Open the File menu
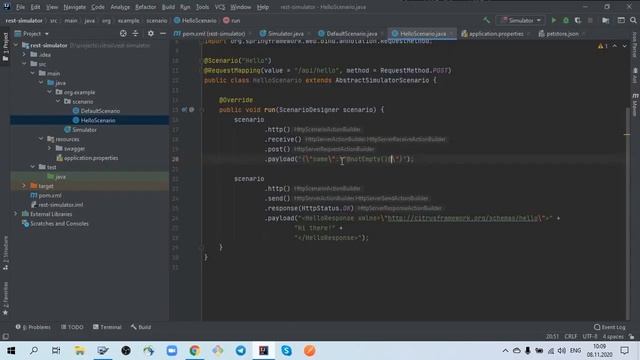 coord(20,7)
